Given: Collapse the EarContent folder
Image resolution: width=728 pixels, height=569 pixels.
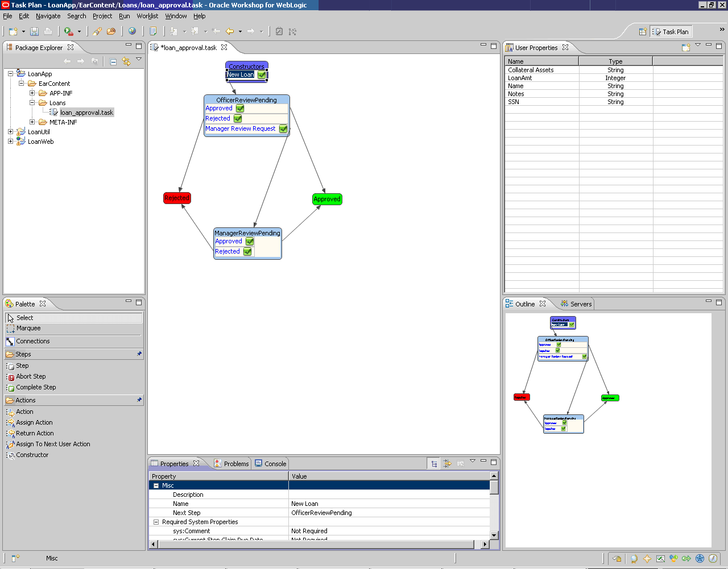Looking at the screenshot, I should click(21, 83).
